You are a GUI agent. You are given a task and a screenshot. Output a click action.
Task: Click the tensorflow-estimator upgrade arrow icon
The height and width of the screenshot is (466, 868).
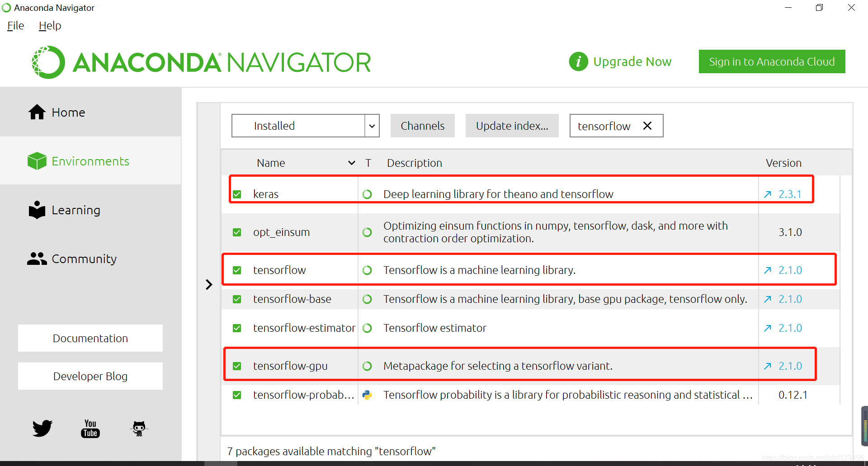click(768, 328)
